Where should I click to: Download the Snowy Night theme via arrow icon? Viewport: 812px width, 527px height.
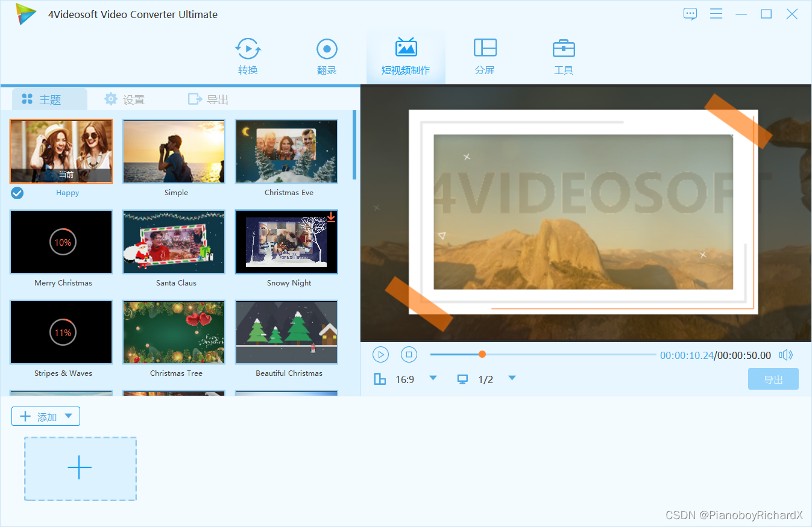click(x=331, y=217)
